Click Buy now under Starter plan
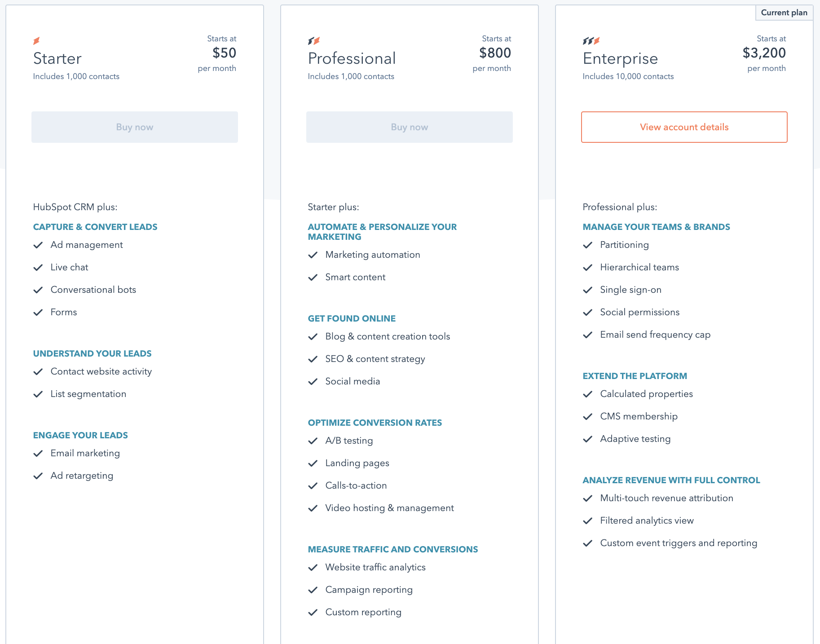The height and width of the screenshot is (644, 820). tap(135, 127)
